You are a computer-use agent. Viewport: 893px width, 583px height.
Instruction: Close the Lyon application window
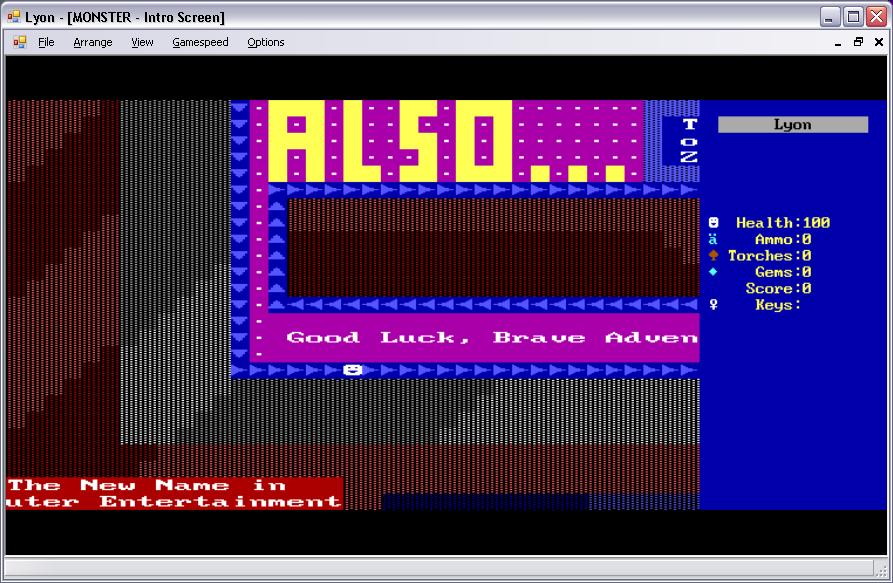(876, 17)
